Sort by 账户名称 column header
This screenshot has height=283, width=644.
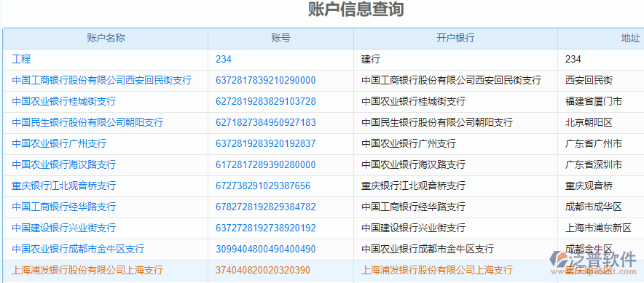pos(106,38)
